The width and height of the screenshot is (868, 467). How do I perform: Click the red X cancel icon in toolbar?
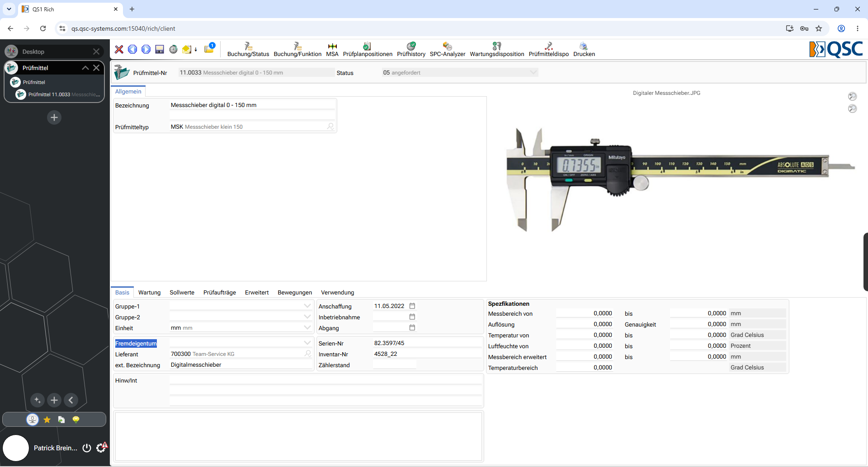[119, 49]
